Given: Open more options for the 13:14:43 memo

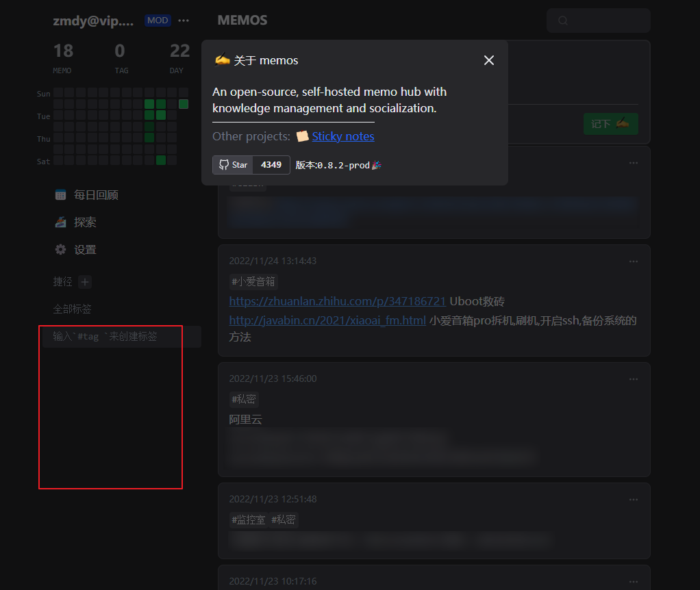Looking at the screenshot, I should coord(634,261).
